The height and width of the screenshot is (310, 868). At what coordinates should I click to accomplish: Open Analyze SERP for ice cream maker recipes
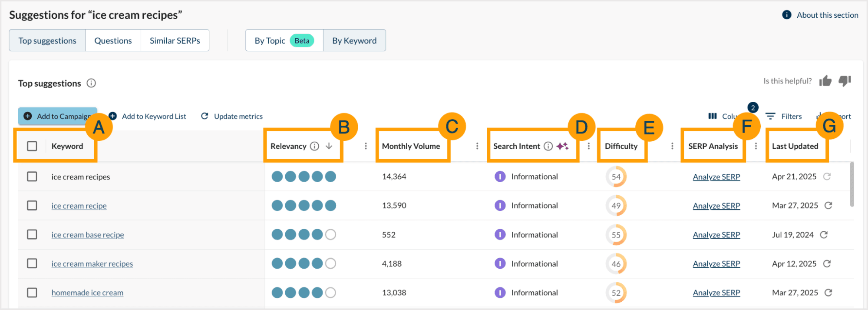point(716,264)
